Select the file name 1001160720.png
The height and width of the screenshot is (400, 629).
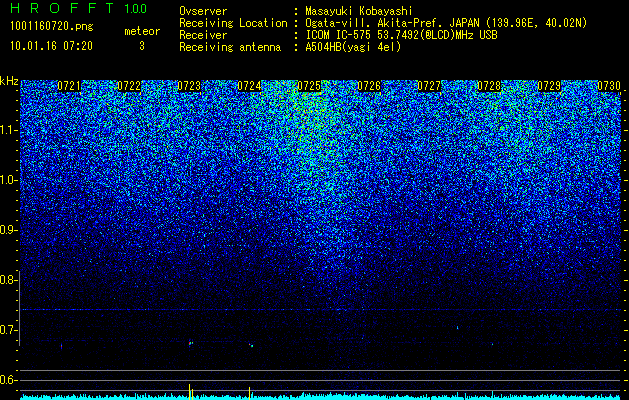coord(52,26)
